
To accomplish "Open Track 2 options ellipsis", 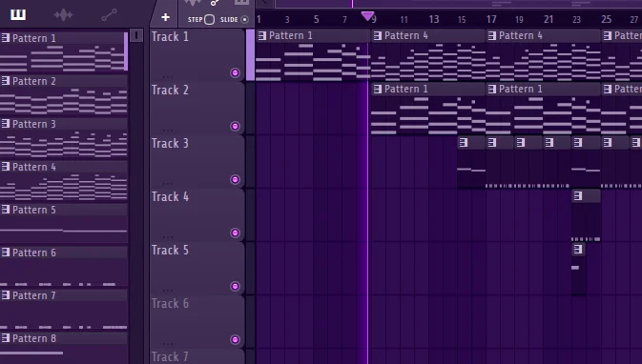I will click(x=168, y=130).
